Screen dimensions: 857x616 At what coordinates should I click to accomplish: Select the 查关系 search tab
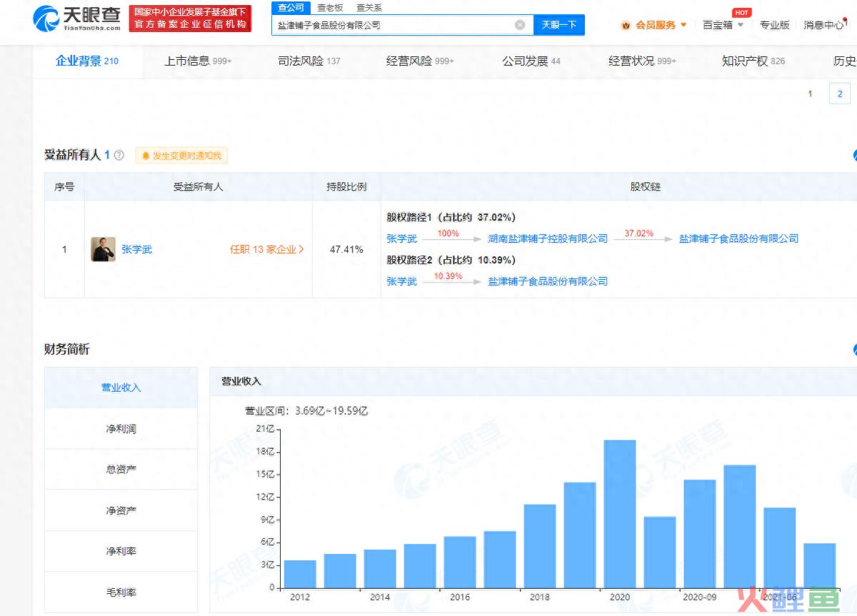pyautogui.click(x=369, y=7)
